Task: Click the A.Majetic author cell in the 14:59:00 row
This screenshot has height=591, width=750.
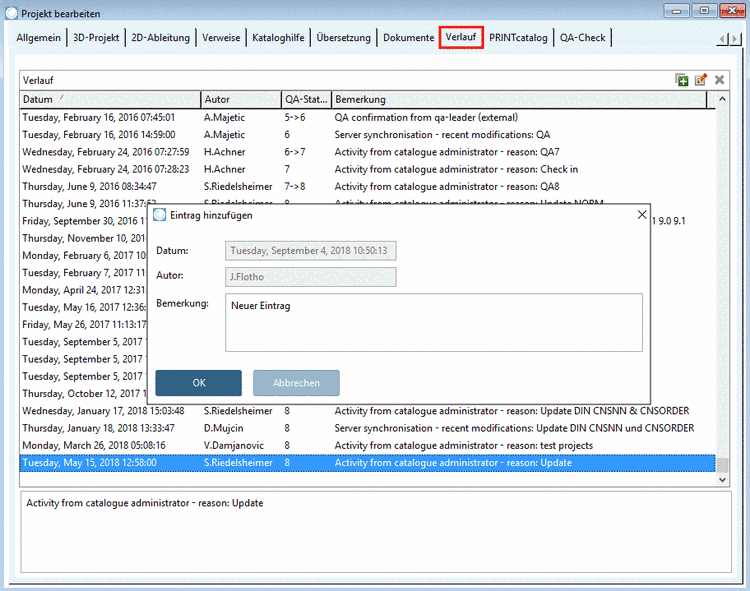Action: [224, 134]
